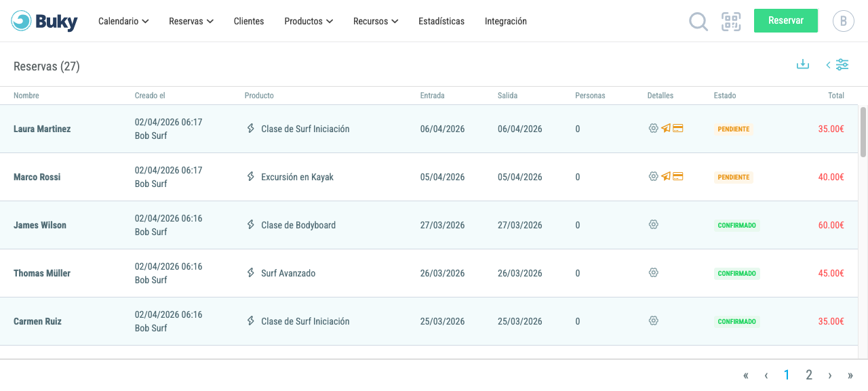The height and width of the screenshot is (391, 868).
Task: Jump to last page with double arrow
Action: (850, 375)
